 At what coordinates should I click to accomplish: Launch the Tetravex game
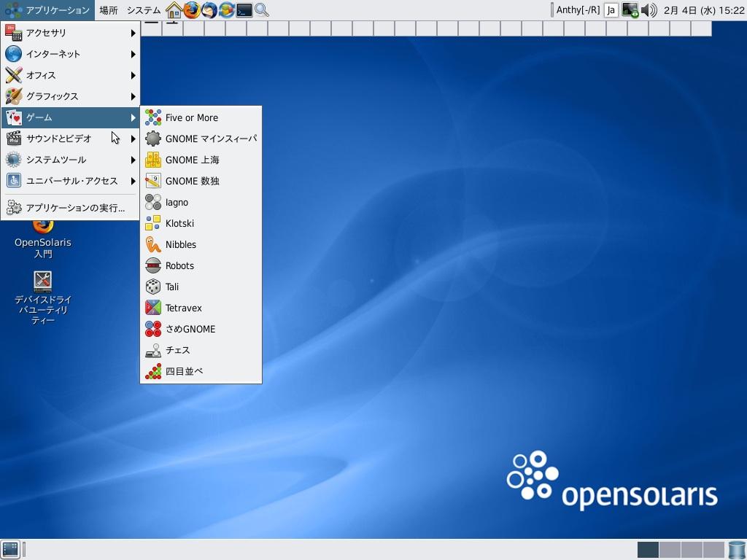point(184,308)
